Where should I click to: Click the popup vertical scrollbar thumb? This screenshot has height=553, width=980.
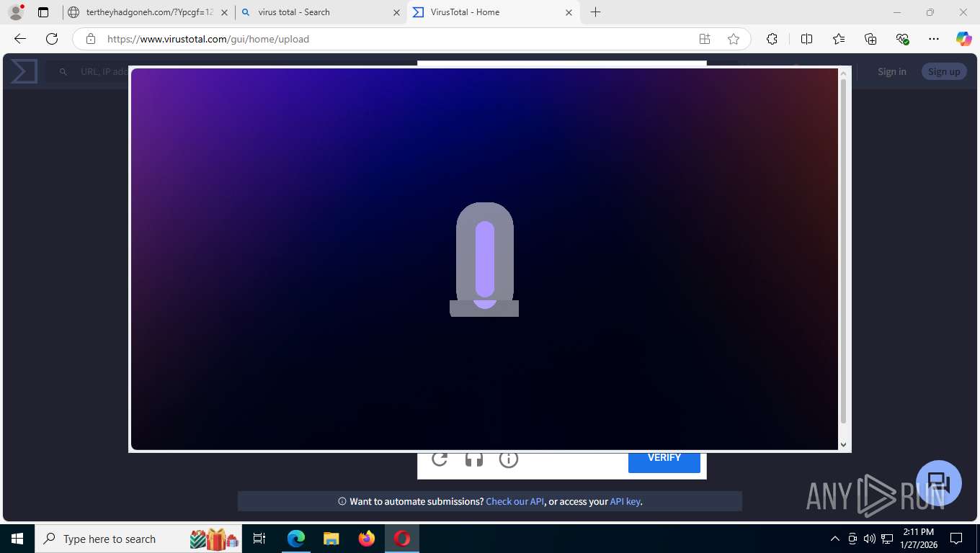point(844,251)
